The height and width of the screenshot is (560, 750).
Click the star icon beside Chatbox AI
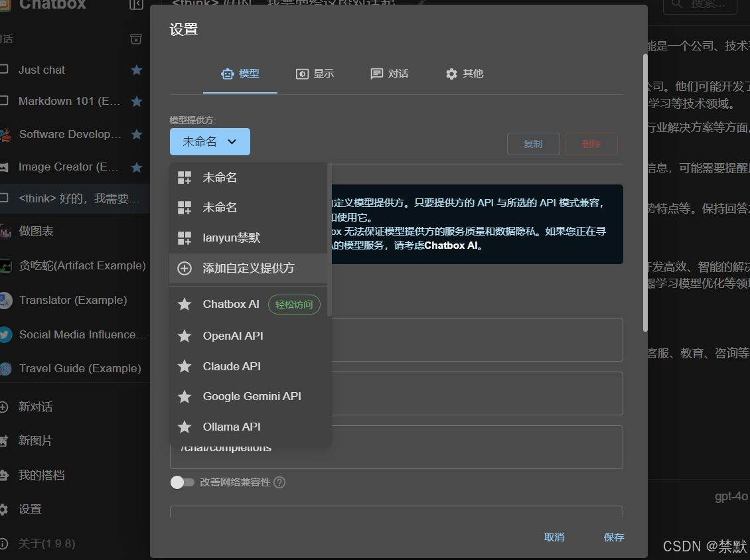pos(185,304)
